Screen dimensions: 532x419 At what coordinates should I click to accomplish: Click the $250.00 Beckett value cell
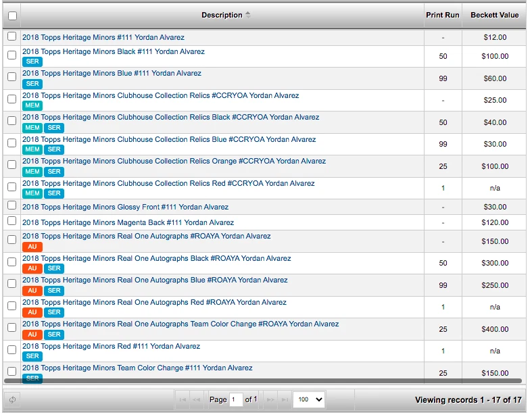[x=495, y=285]
